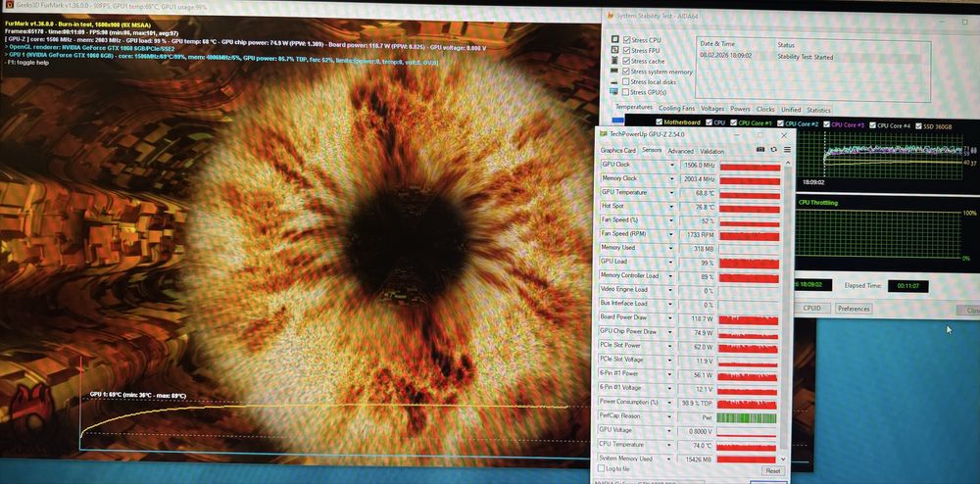
Task: Select the Temperatures tab in AIDA64
Action: pyautogui.click(x=634, y=107)
